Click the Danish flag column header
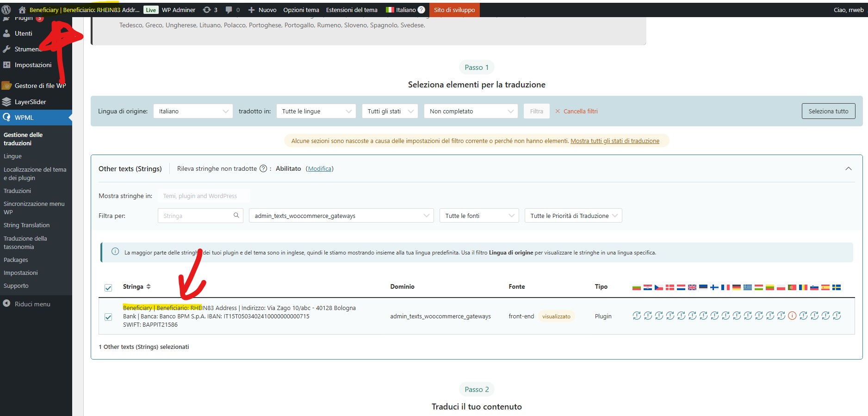Screen dimensions: 868x416 click(x=670, y=287)
